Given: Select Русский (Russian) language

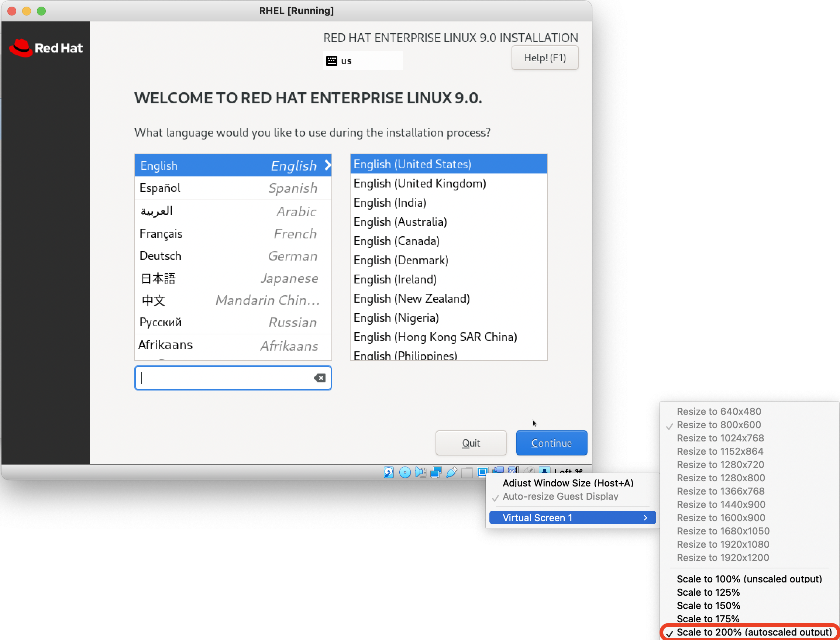Looking at the screenshot, I should 233,323.
